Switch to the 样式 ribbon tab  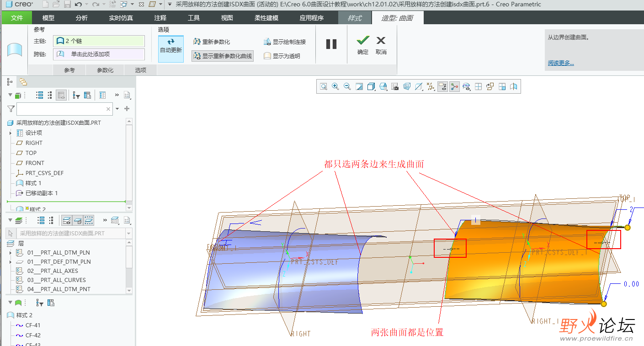coord(355,18)
